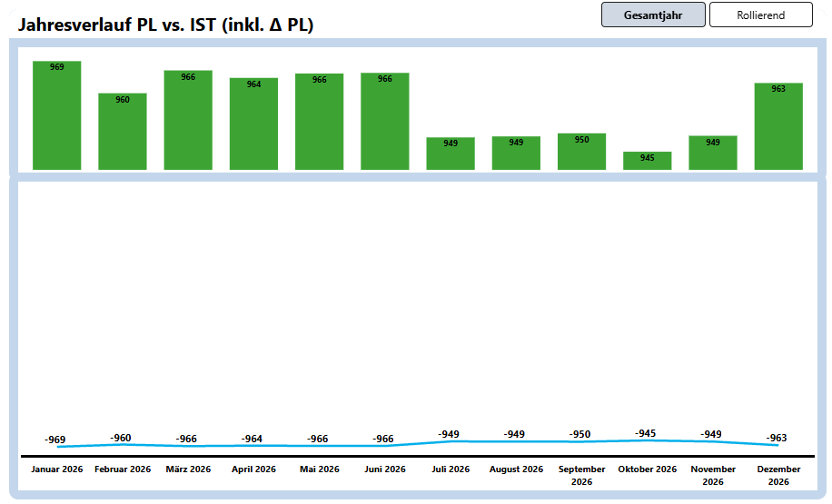The height and width of the screenshot is (504, 832).
Task: Click the line data label -960
Action: tap(121, 438)
